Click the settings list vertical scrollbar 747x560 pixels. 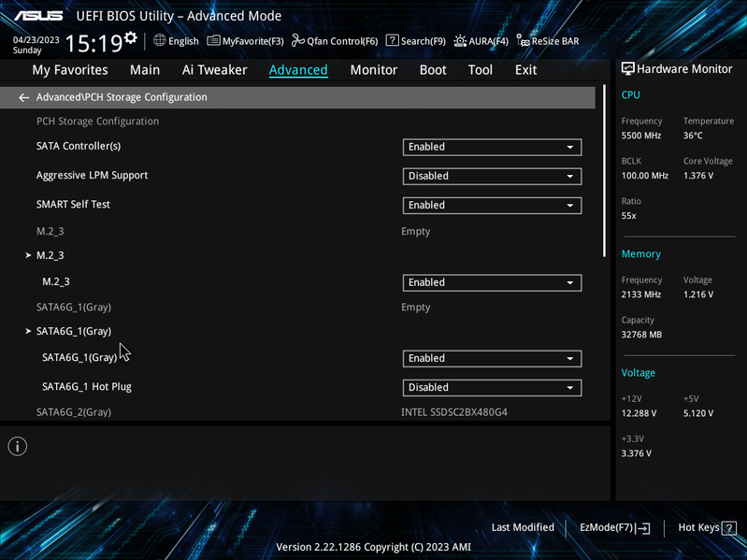(605, 171)
